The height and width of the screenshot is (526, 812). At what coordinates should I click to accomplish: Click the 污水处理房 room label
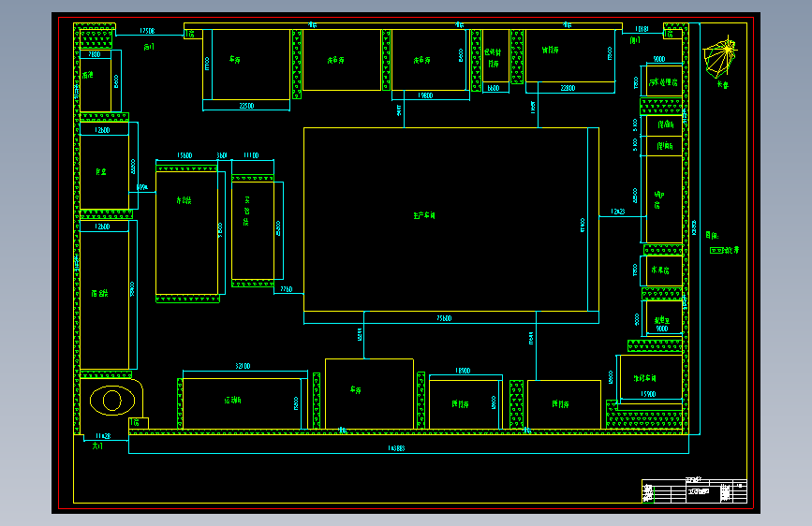(x=663, y=81)
